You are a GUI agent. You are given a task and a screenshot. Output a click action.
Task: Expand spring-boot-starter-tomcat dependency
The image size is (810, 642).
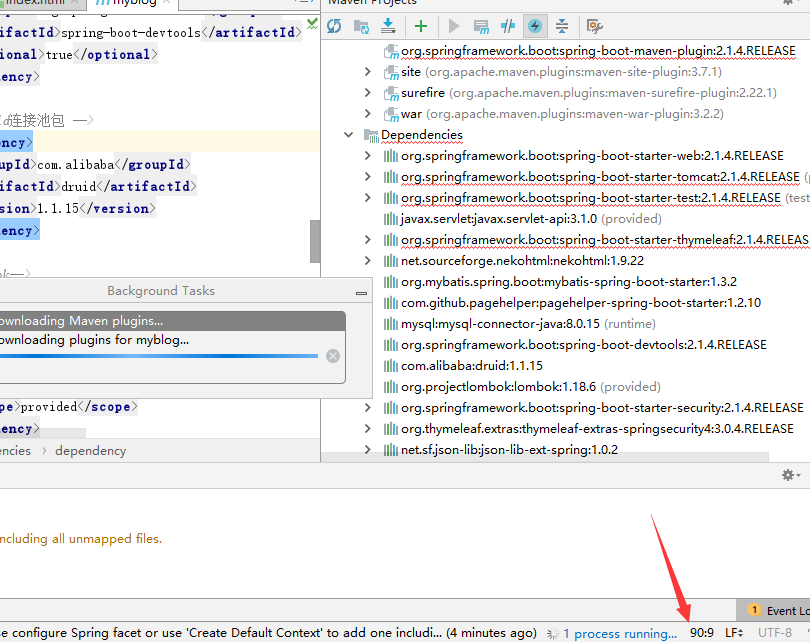(367, 177)
